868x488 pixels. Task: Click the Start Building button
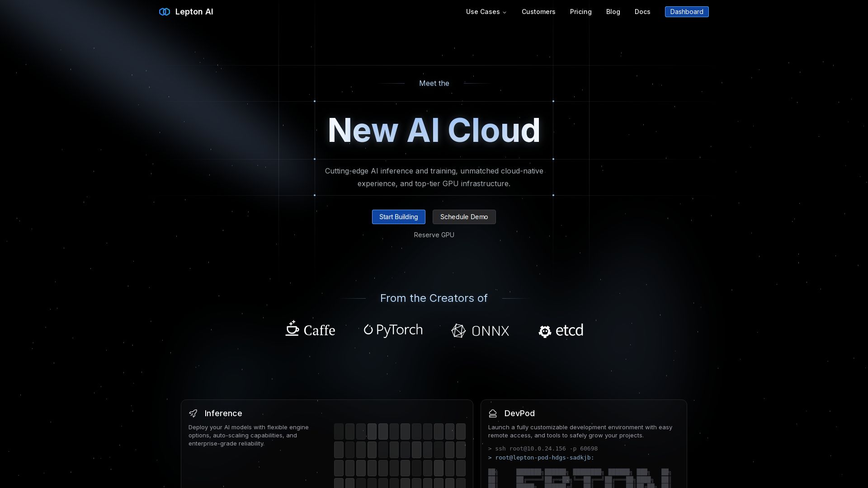(x=398, y=217)
